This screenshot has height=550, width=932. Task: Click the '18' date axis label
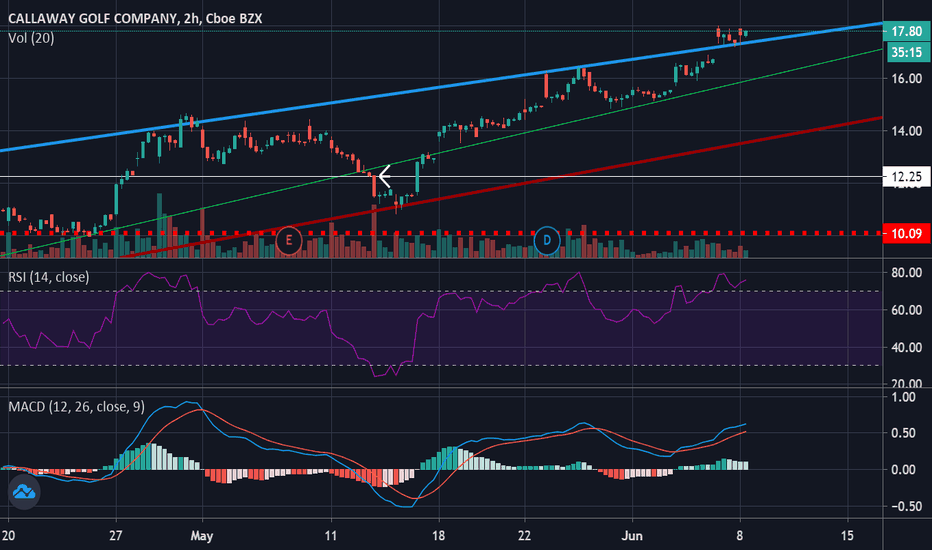pos(438,536)
